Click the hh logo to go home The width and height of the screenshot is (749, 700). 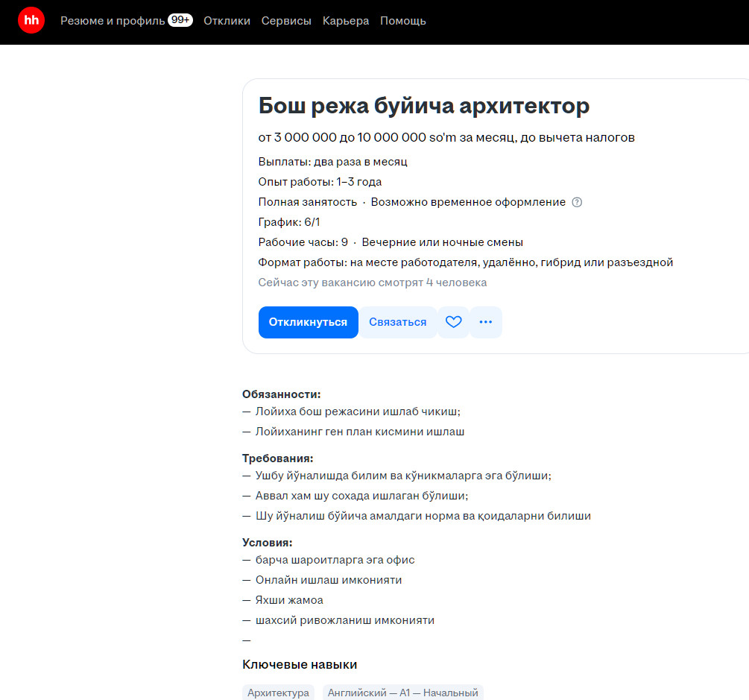tap(31, 21)
